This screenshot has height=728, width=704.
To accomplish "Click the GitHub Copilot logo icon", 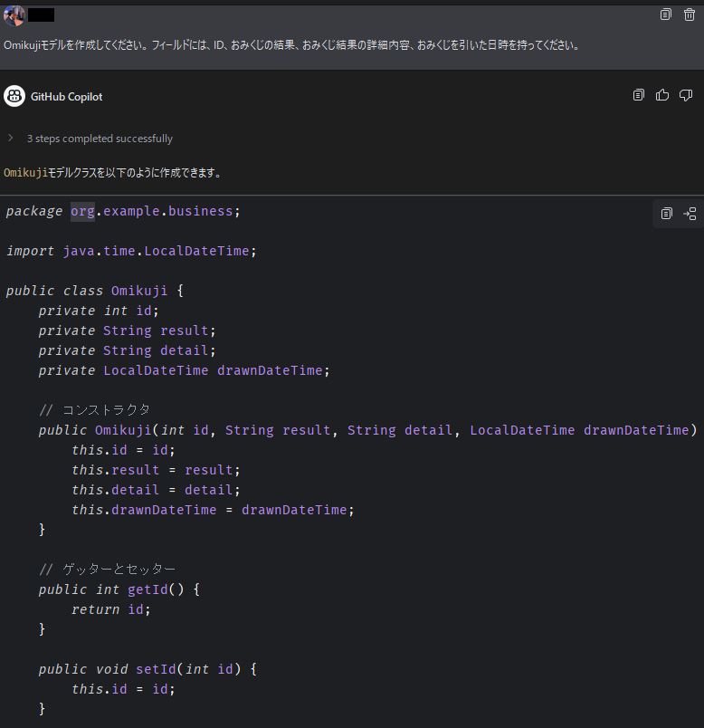I will coord(14,96).
